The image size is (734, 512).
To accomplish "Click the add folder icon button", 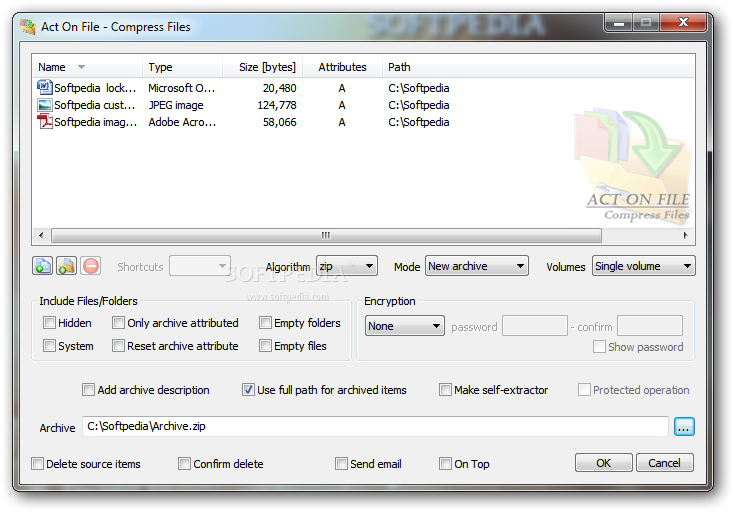I will [x=66, y=266].
